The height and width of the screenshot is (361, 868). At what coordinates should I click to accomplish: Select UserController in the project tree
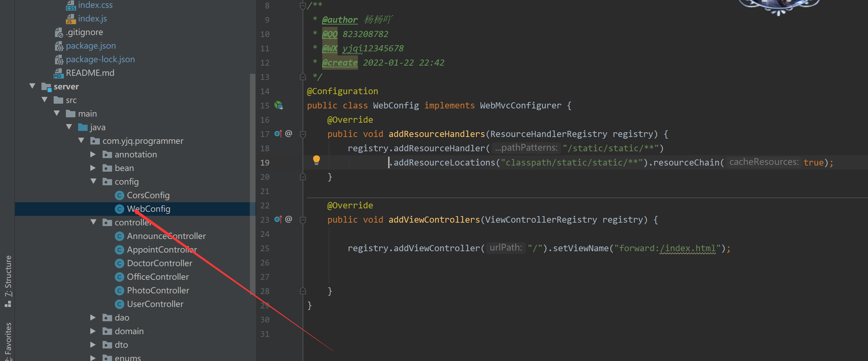(x=155, y=304)
